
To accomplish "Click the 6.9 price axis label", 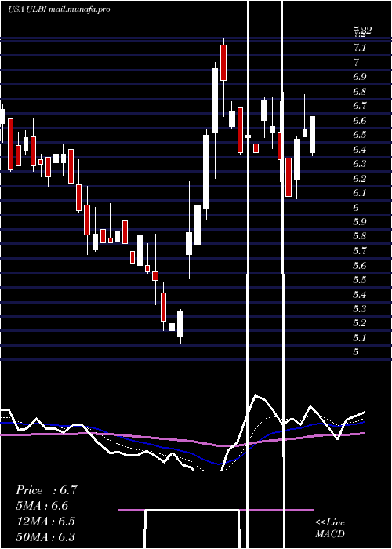I will pyautogui.click(x=360, y=77).
